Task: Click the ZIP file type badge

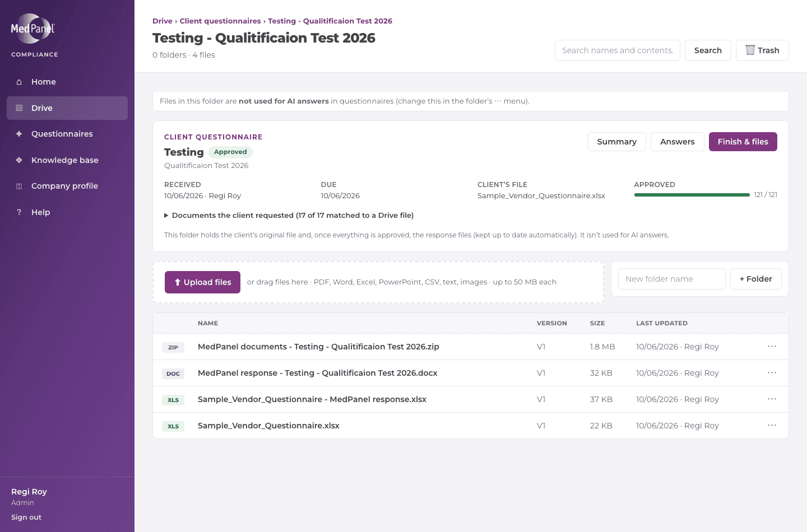Action: 173,347
